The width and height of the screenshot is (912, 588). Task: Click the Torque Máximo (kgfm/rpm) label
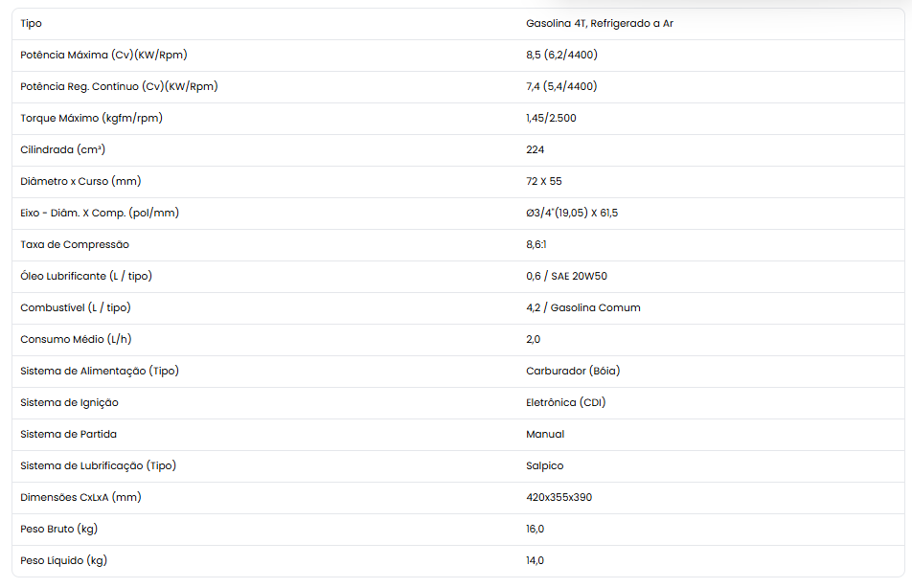point(91,118)
